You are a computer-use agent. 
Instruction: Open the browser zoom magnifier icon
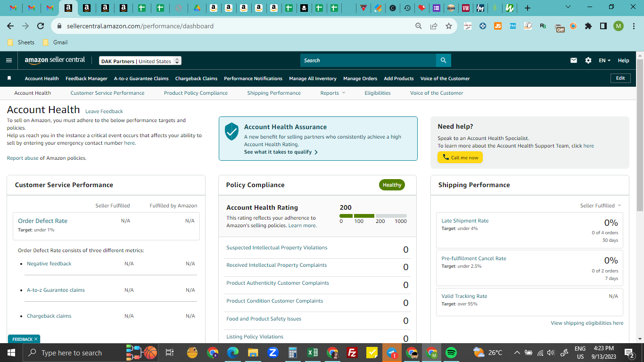coord(419,26)
